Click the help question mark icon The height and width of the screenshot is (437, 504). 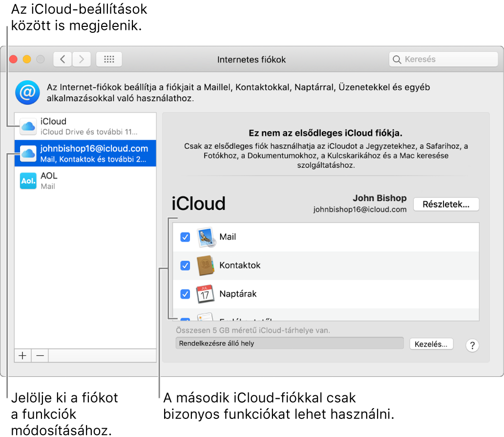[472, 344]
